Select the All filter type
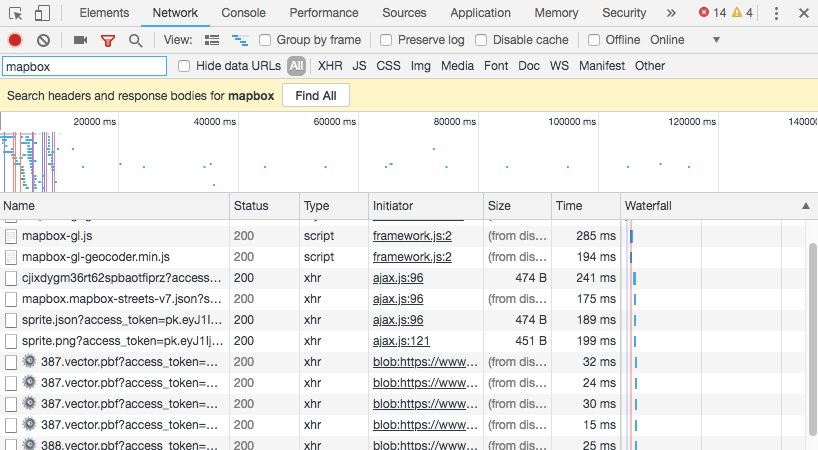818x450 pixels. pos(296,66)
